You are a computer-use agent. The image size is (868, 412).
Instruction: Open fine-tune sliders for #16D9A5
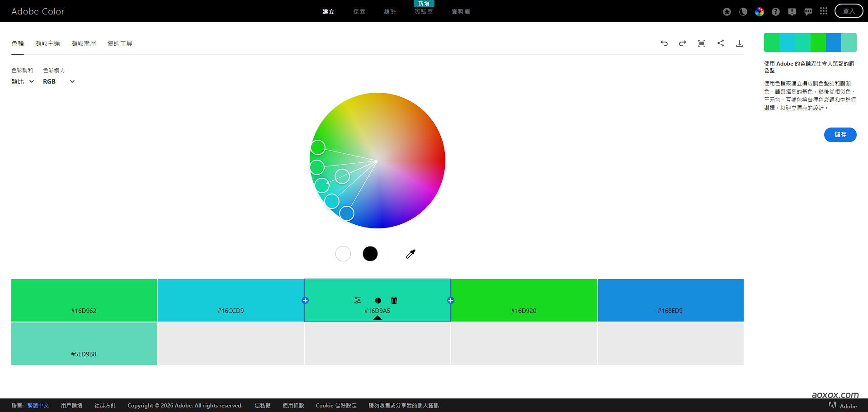click(x=357, y=300)
